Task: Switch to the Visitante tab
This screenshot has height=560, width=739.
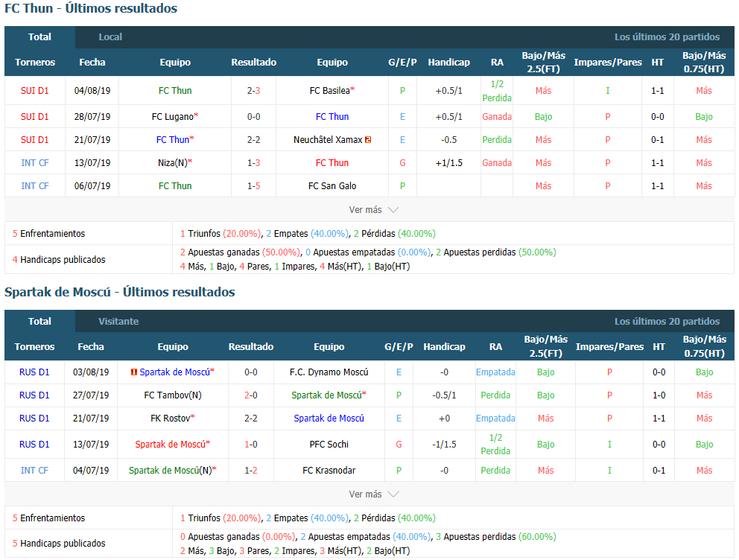Action: click(118, 321)
